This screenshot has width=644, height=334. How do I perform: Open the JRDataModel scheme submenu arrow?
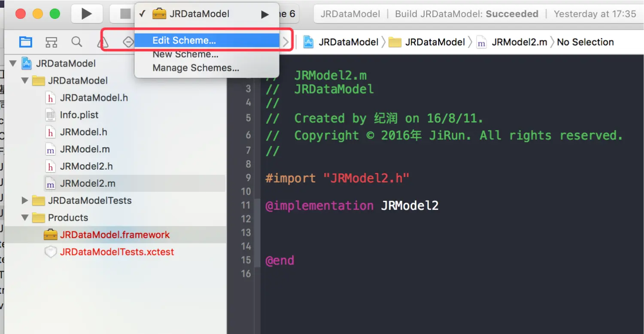[x=265, y=14]
